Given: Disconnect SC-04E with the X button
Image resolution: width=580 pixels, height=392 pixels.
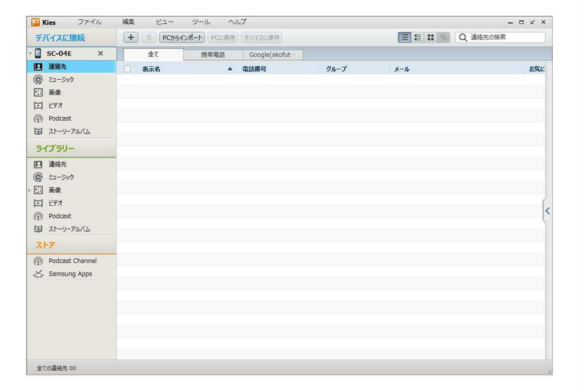Looking at the screenshot, I should 101,54.
